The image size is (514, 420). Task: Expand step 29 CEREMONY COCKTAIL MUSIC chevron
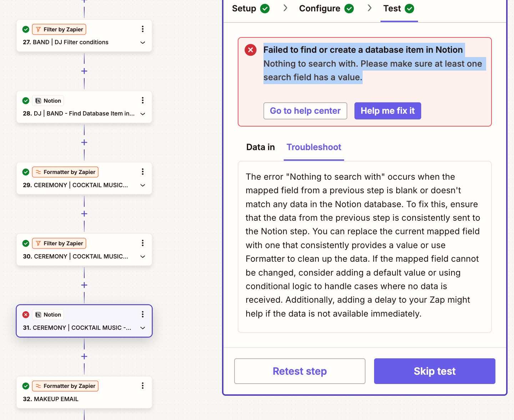(143, 185)
